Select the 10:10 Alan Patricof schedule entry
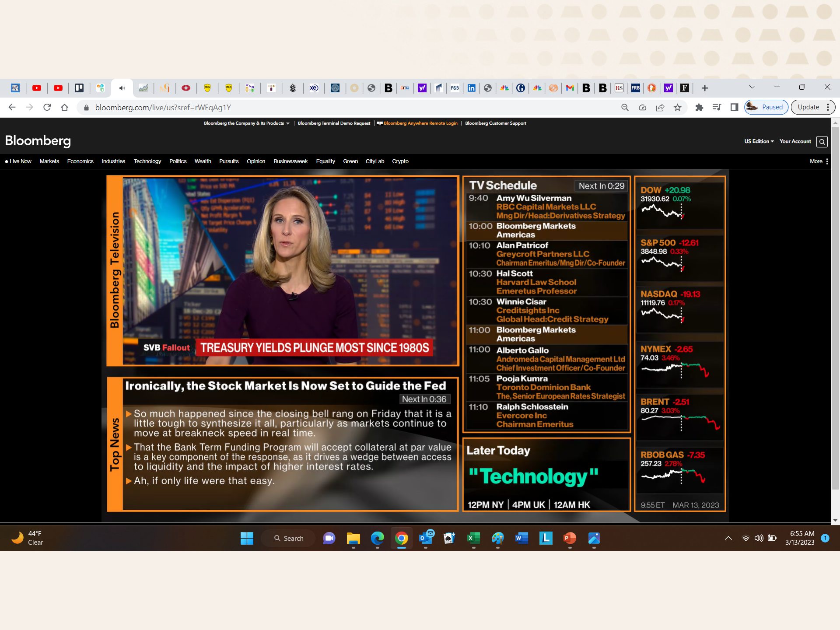The width and height of the screenshot is (840, 630). click(x=547, y=254)
